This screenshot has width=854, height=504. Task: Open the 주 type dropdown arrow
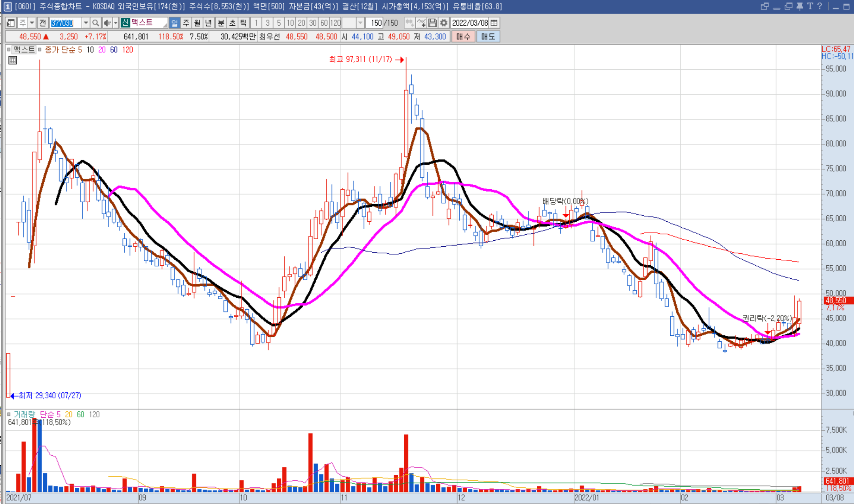click(32, 23)
